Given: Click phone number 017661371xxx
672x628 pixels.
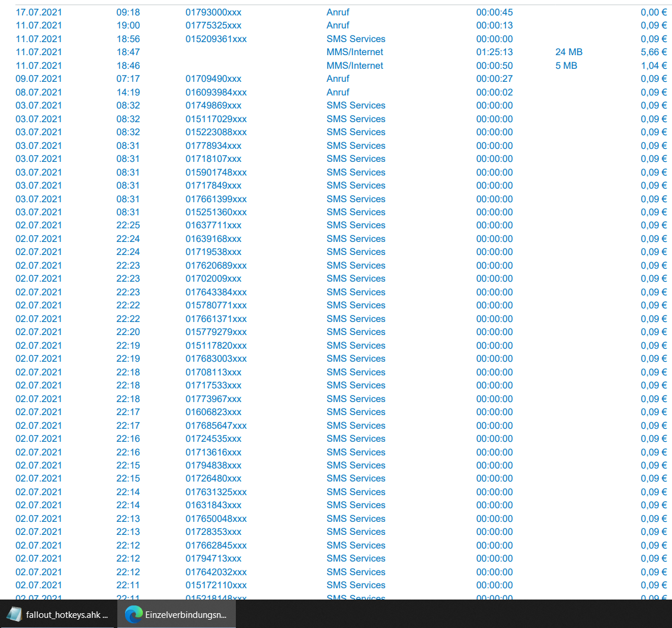Looking at the screenshot, I should (x=216, y=318).
